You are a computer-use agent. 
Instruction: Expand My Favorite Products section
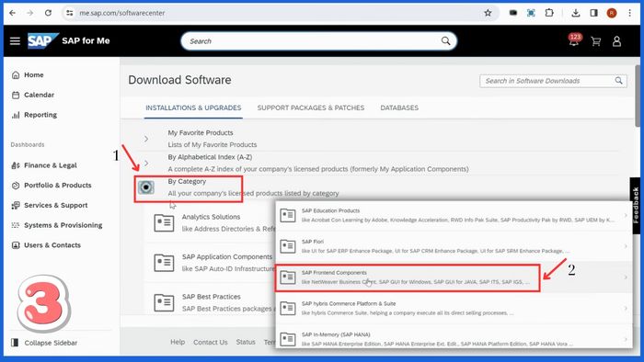click(x=146, y=139)
